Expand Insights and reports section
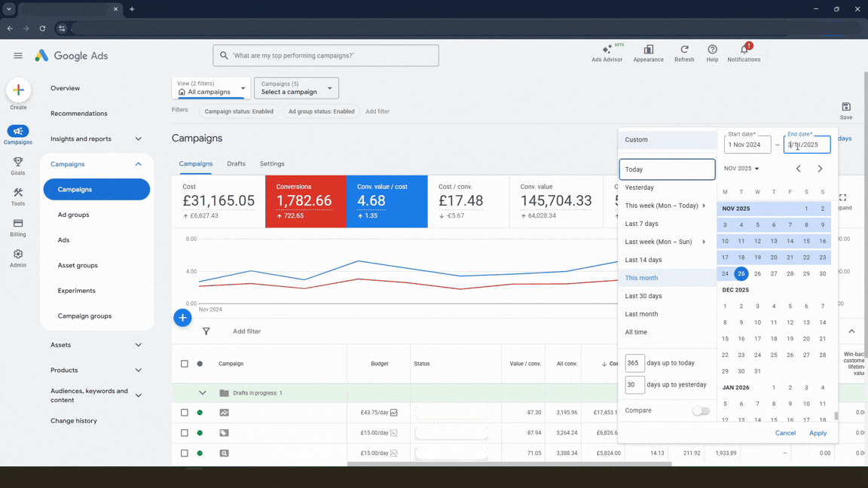This screenshot has width=868, height=488. tap(138, 139)
